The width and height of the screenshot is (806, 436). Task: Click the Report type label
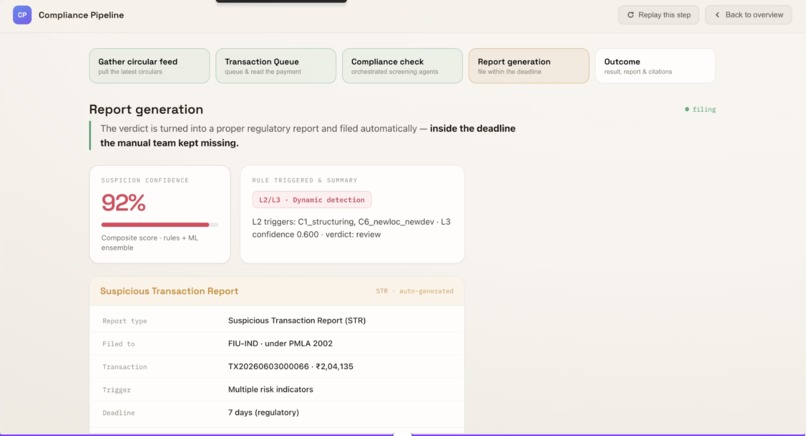coord(124,321)
